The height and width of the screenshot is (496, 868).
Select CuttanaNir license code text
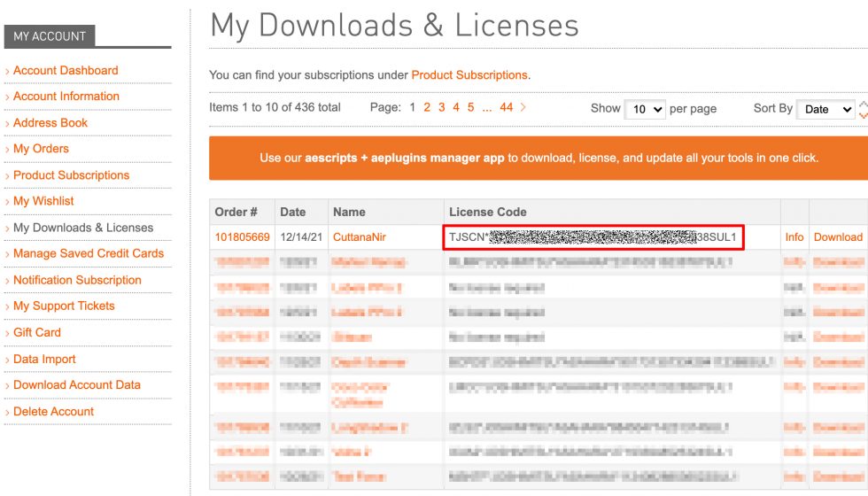tap(593, 237)
